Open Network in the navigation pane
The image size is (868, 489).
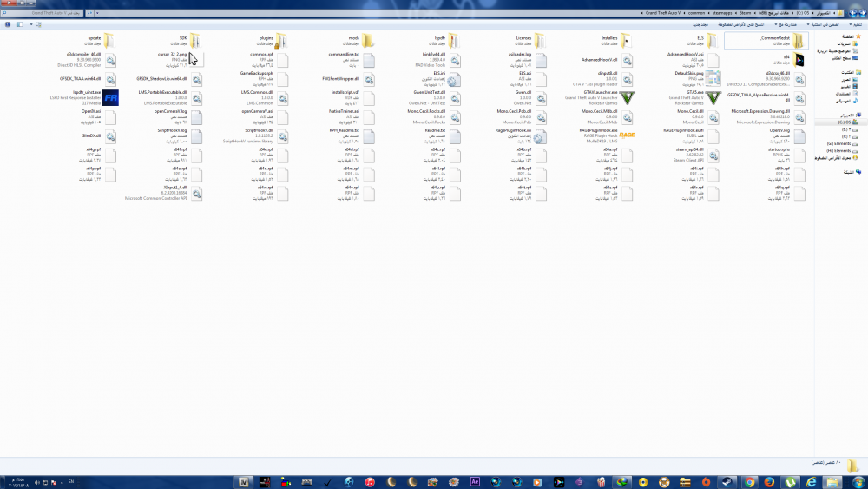point(852,172)
